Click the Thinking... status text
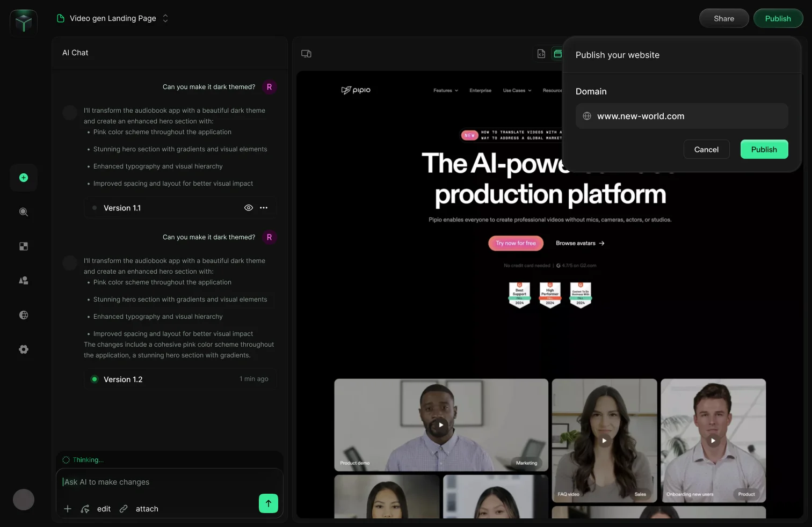This screenshot has width=812, height=527. point(88,460)
